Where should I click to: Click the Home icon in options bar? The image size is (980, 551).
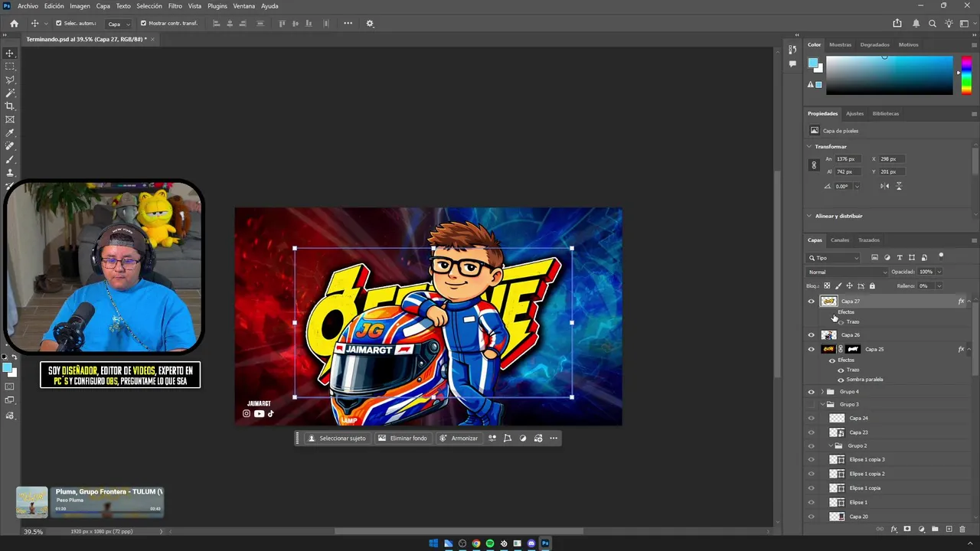[x=14, y=24]
